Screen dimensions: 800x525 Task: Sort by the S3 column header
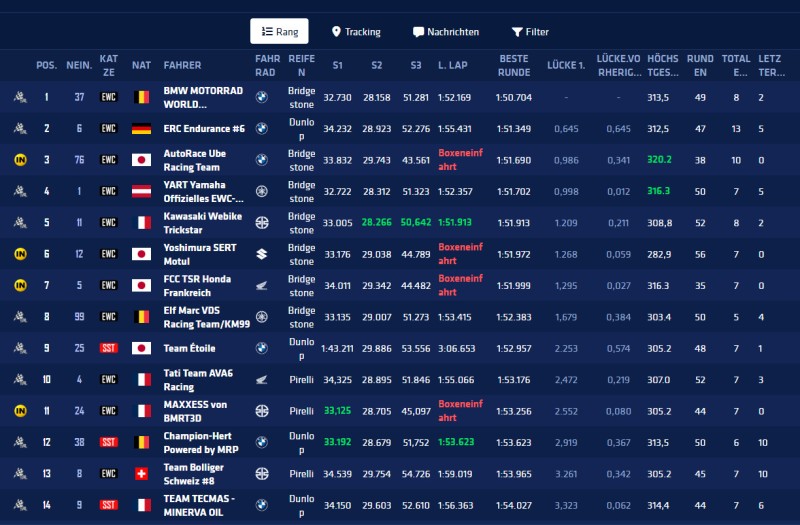coord(416,65)
